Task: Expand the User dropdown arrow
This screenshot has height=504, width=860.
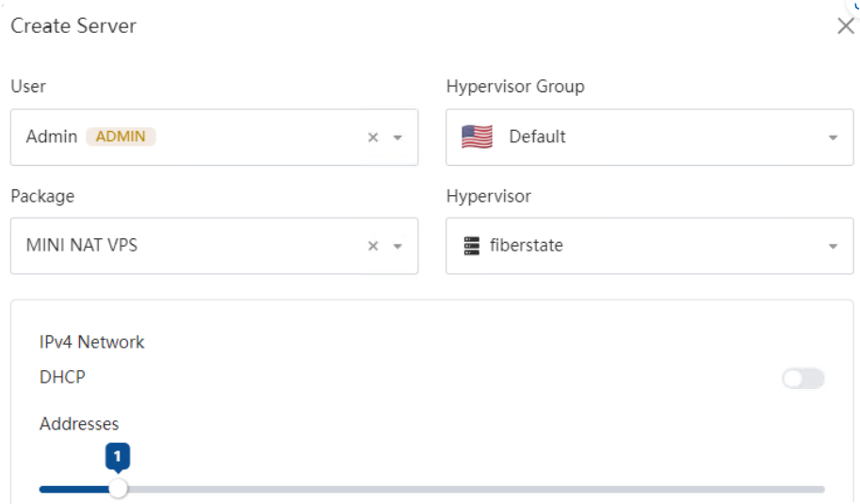Action: coord(398,138)
